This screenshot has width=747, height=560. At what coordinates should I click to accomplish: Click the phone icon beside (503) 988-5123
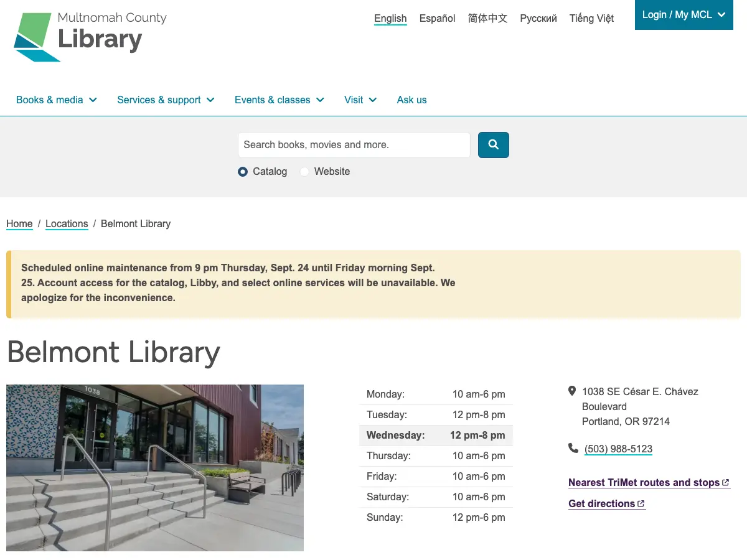(x=573, y=448)
